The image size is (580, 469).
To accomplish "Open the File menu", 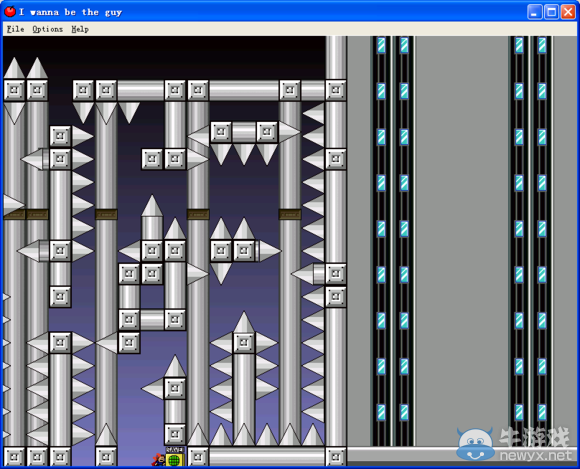I will coord(16,29).
